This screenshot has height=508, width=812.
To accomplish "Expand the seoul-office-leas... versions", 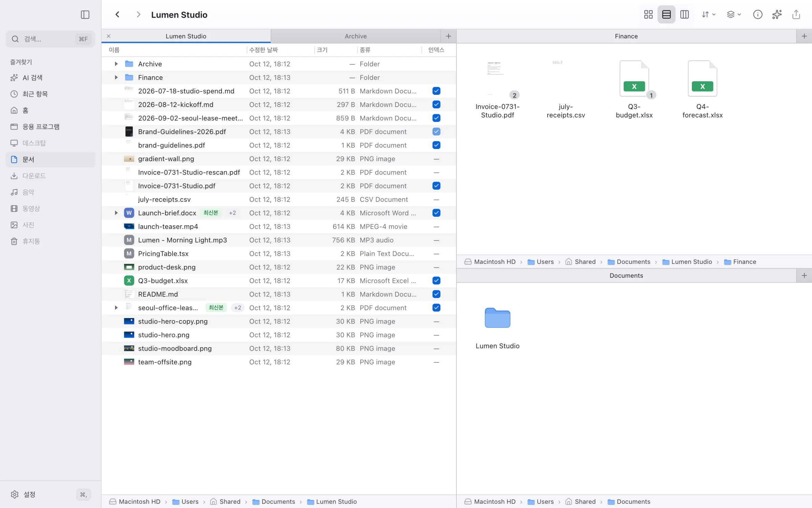I will (x=116, y=308).
